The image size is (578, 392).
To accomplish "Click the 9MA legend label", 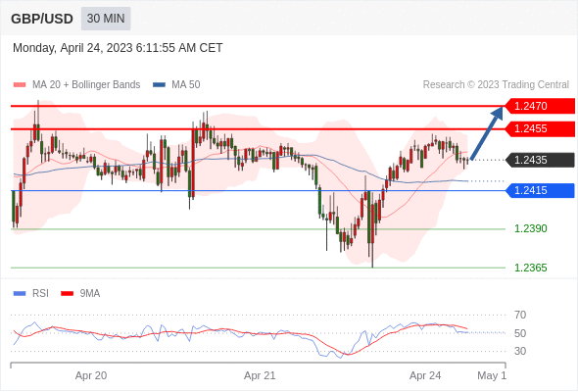I will [x=89, y=294].
